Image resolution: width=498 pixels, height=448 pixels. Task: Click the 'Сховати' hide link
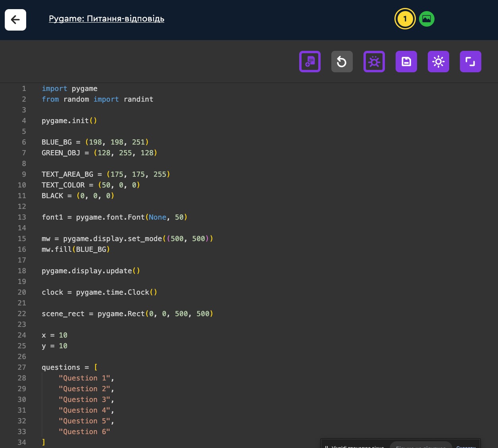point(466,446)
